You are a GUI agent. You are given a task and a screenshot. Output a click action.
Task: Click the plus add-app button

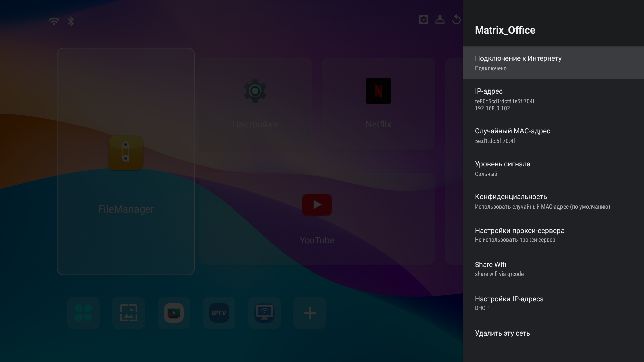310,313
